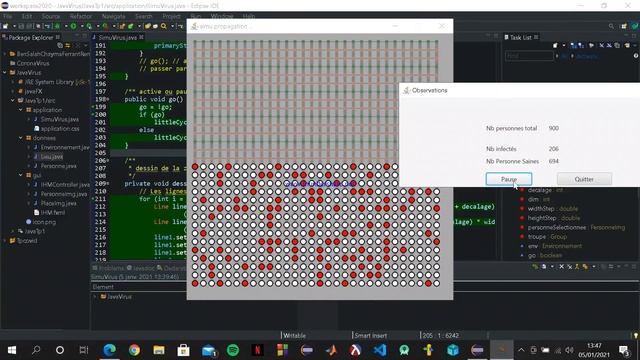Open the Source menu

point(51,16)
